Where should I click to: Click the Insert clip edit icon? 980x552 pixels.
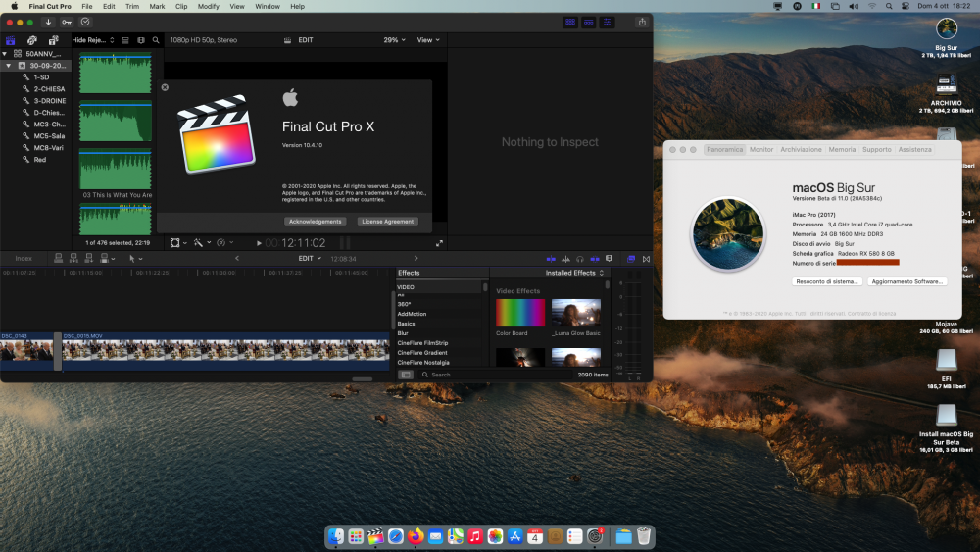click(x=73, y=258)
